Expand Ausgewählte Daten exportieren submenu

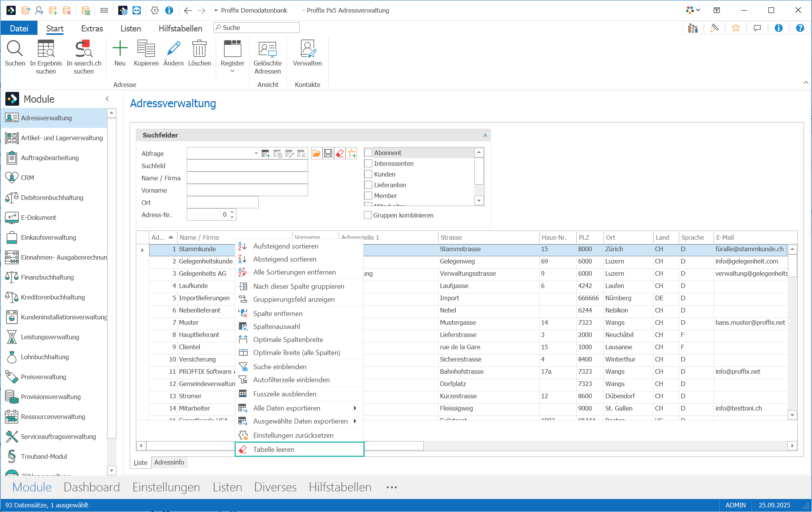tap(355, 421)
